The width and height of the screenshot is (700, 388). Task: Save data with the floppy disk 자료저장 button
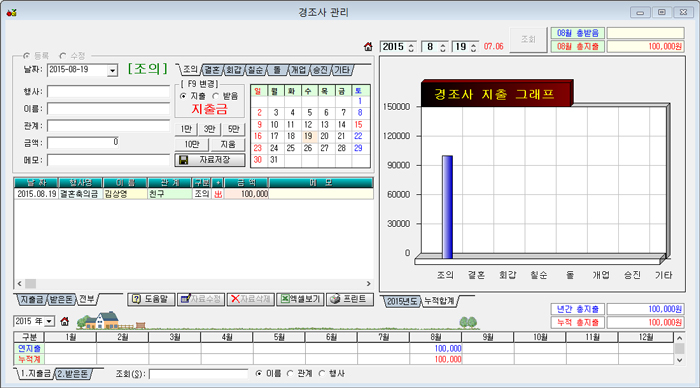click(x=209, y=160)
